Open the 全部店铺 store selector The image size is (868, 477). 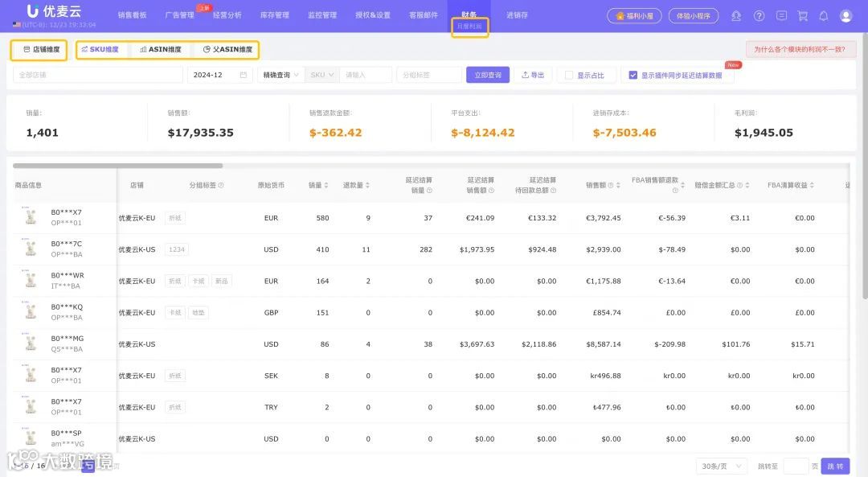[x=97, y=75]
